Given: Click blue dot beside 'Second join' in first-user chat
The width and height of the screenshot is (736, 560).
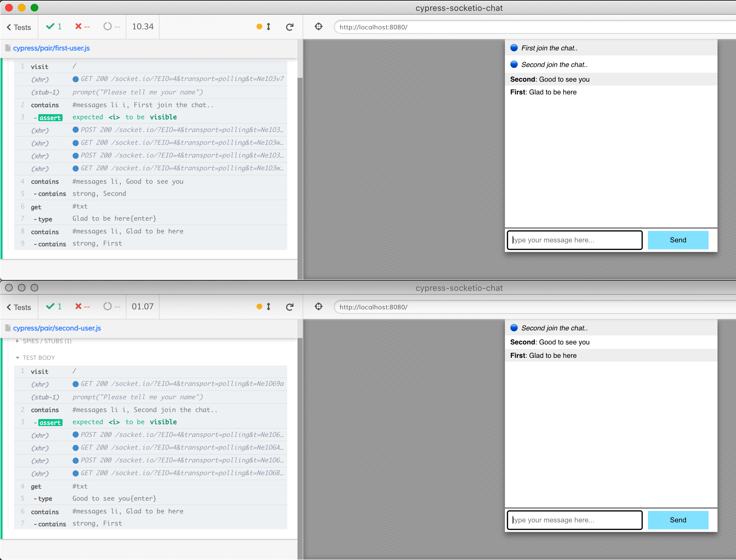Looking at the screenshot, I should coord(514,64).
